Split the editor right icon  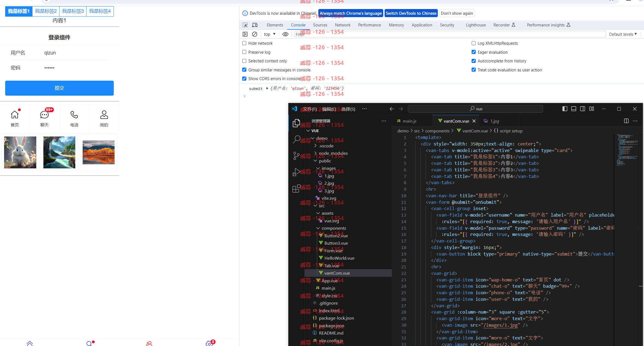point(626,121)
